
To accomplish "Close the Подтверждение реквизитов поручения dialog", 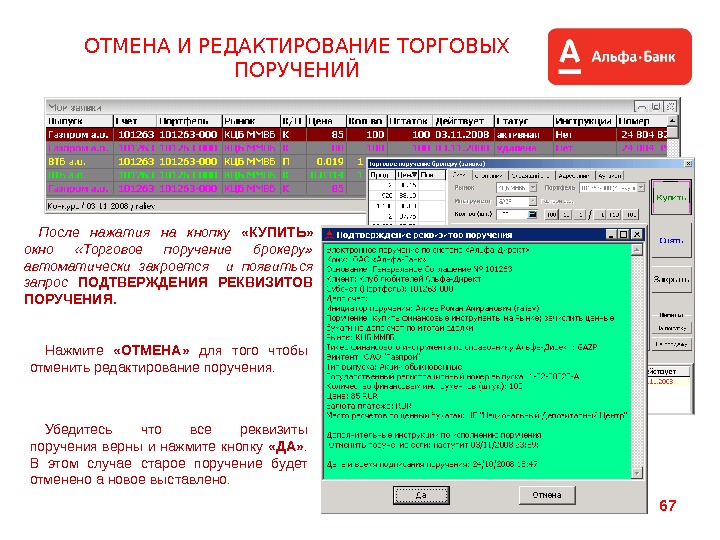I will (x=636, y=235).
